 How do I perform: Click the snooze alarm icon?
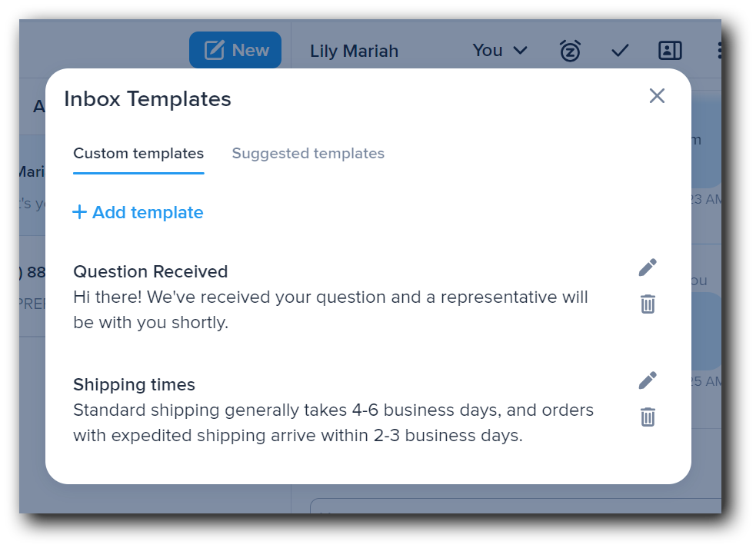tap(570, 50)
